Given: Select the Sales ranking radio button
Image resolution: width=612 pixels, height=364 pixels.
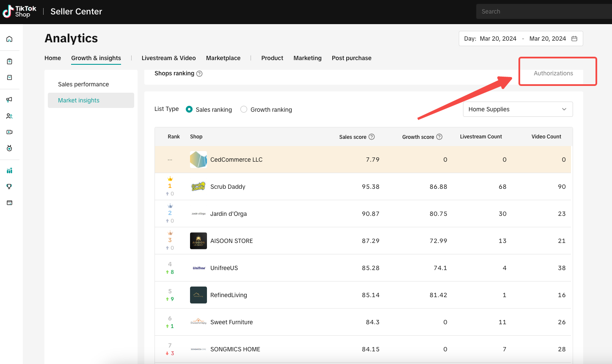Looking at the screenshot, I should tap(189, 109).
